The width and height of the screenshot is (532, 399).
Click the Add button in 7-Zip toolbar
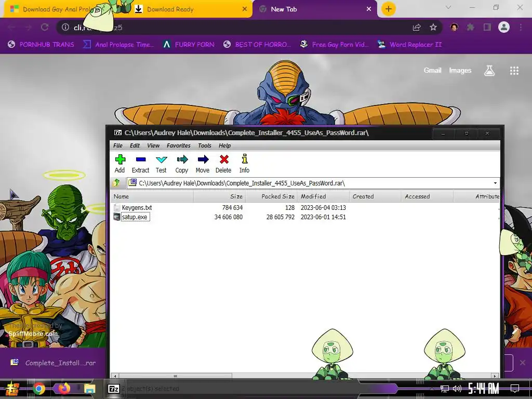[120, 164]
